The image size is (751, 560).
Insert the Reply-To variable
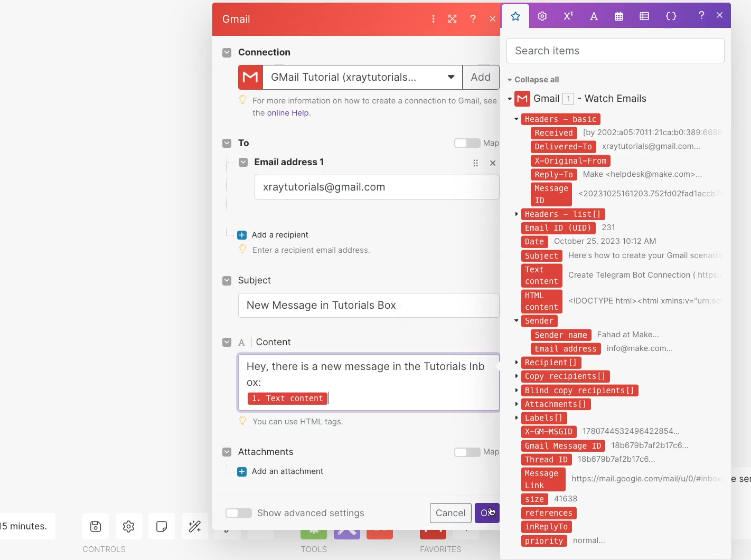(x=553, y=175)
